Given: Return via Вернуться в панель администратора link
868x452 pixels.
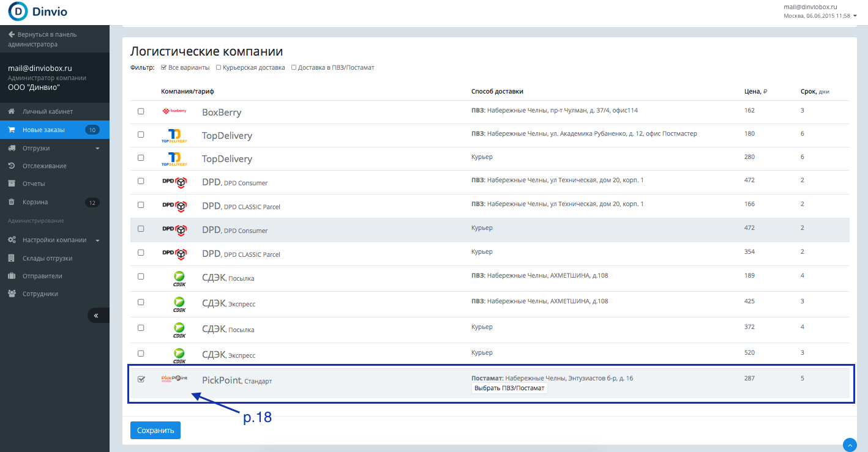Looking at the screenshot, I should pos(42,39).
